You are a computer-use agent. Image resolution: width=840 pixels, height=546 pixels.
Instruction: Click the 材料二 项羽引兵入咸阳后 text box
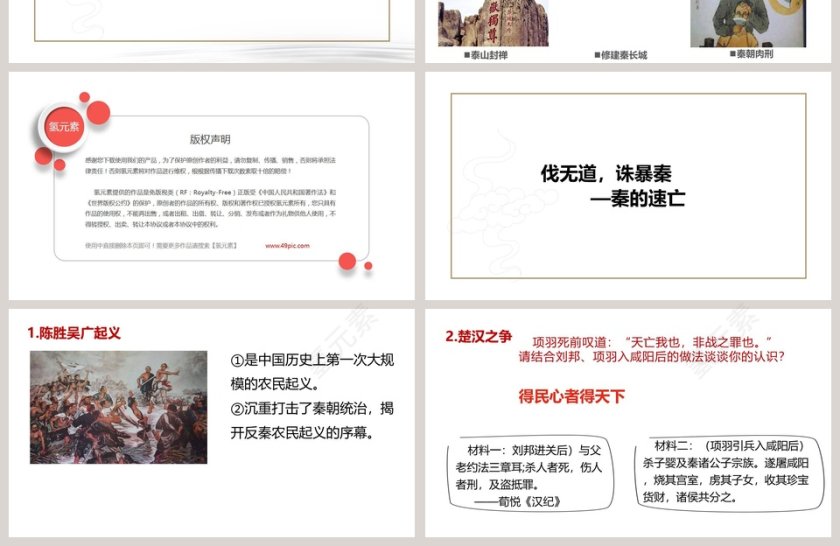pos(729,472)
